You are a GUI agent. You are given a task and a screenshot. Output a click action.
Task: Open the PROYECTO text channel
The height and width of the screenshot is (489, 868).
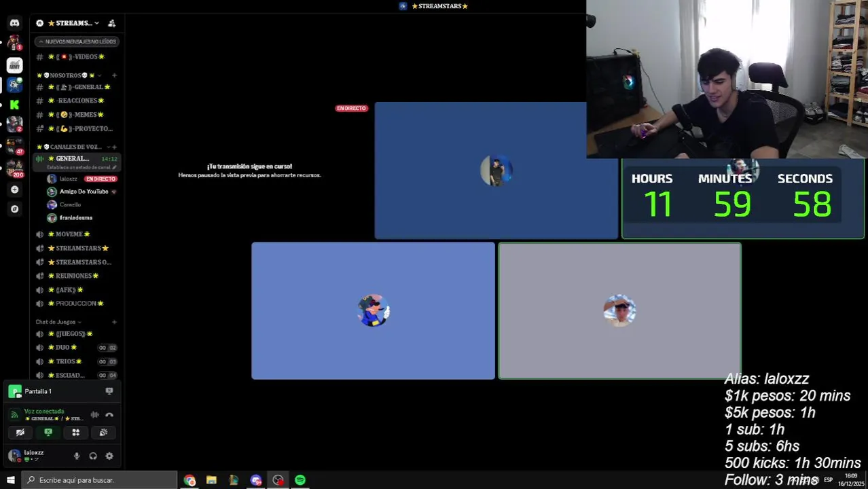[77, 128]
